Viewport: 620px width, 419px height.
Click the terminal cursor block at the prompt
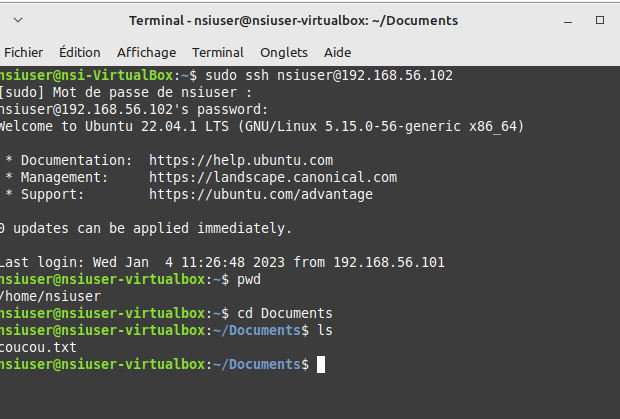coord(321,365)
